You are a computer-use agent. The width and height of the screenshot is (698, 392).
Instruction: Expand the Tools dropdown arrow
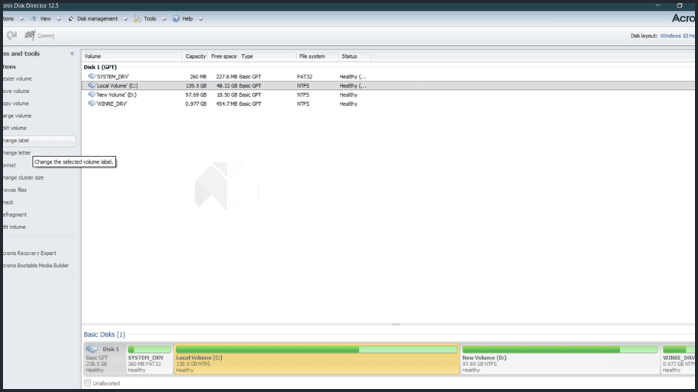(164, 19)
